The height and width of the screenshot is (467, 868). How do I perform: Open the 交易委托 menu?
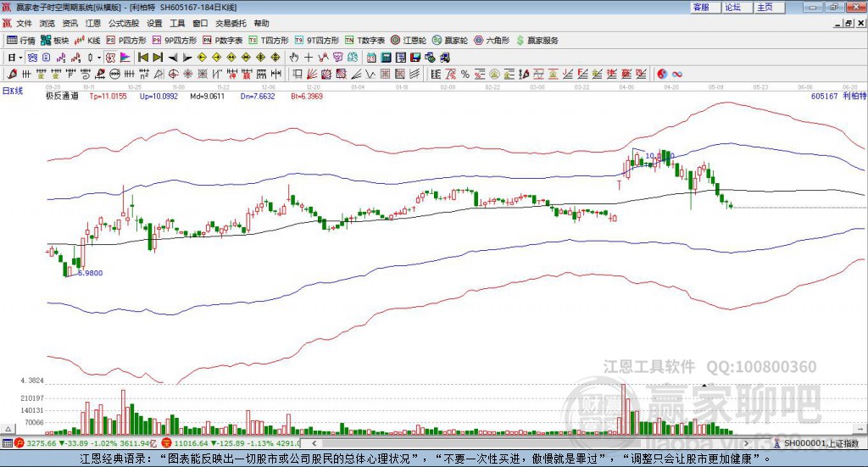point(231,23)
